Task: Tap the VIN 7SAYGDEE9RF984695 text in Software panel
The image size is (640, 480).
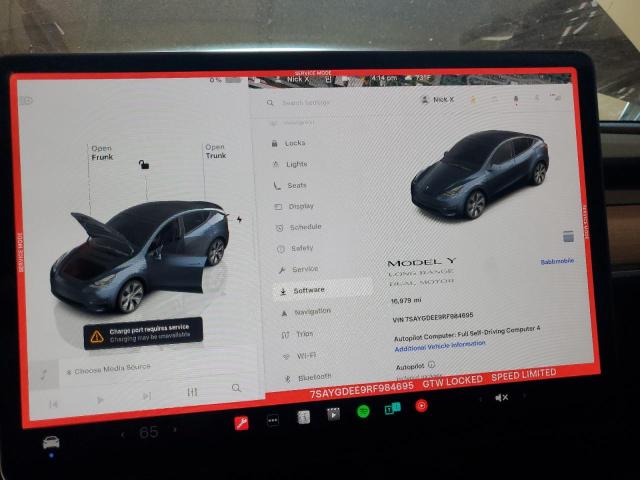Action: [x=433, y=317]
